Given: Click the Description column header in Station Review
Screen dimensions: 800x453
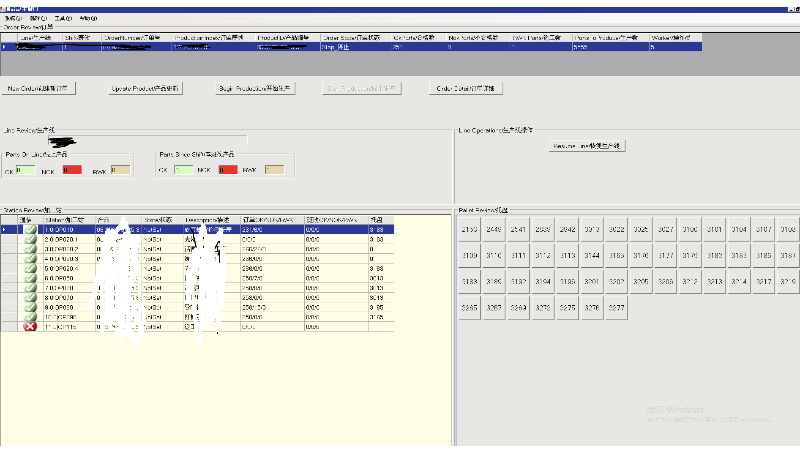Looking at the screenshot, I should [x=212, y=220].
